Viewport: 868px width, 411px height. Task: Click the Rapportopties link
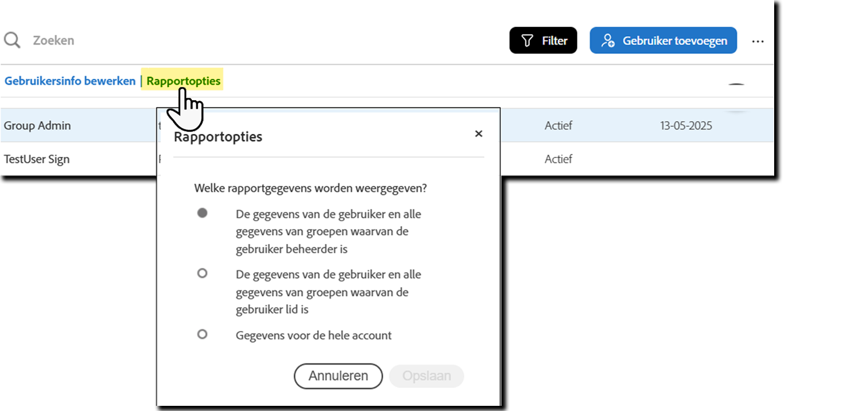pyautogui.click(x=183, y=81)
